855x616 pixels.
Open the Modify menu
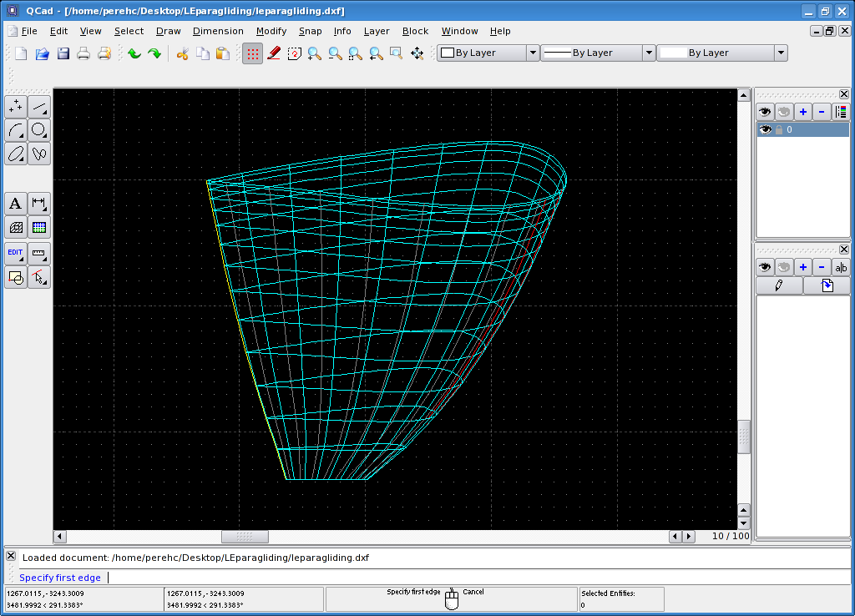point(271,31)
